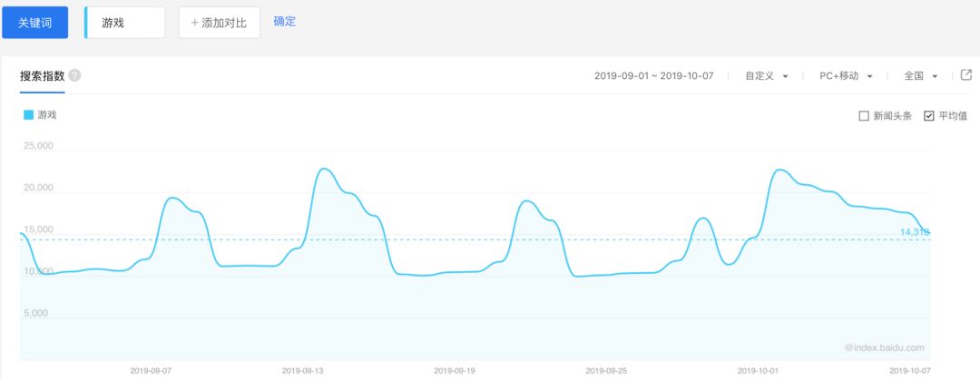Click the date range 2019-09-01 ~ 2019-10-07
980x380 pixels.
click(653, 75)
